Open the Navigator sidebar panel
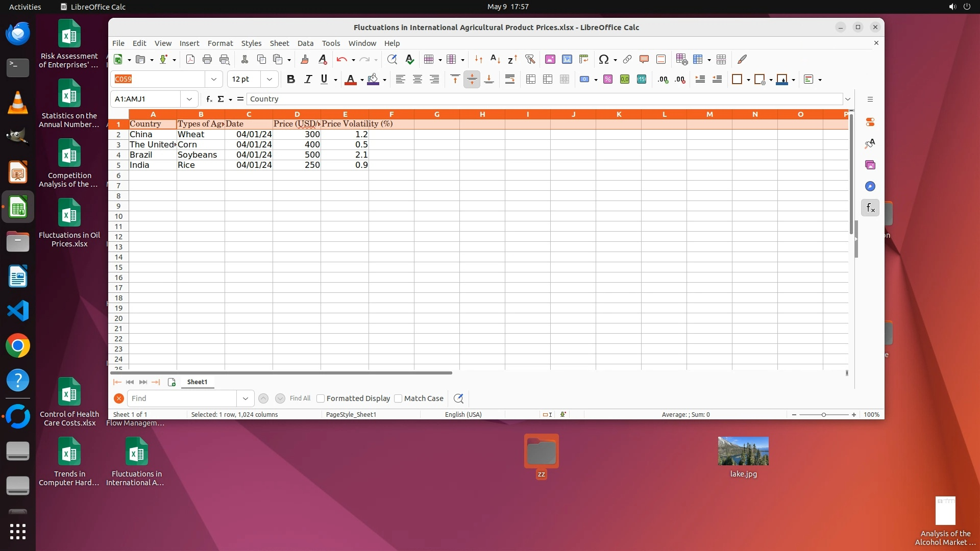 870,187
